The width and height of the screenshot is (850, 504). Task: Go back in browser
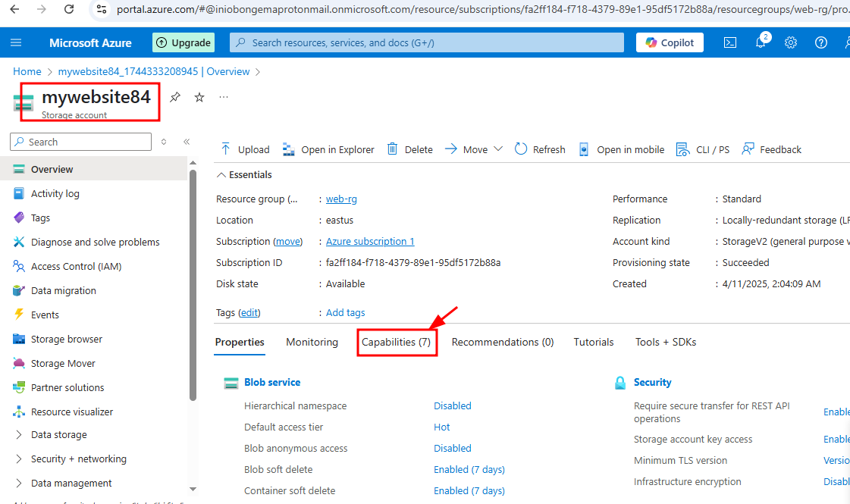coord(14,9)
